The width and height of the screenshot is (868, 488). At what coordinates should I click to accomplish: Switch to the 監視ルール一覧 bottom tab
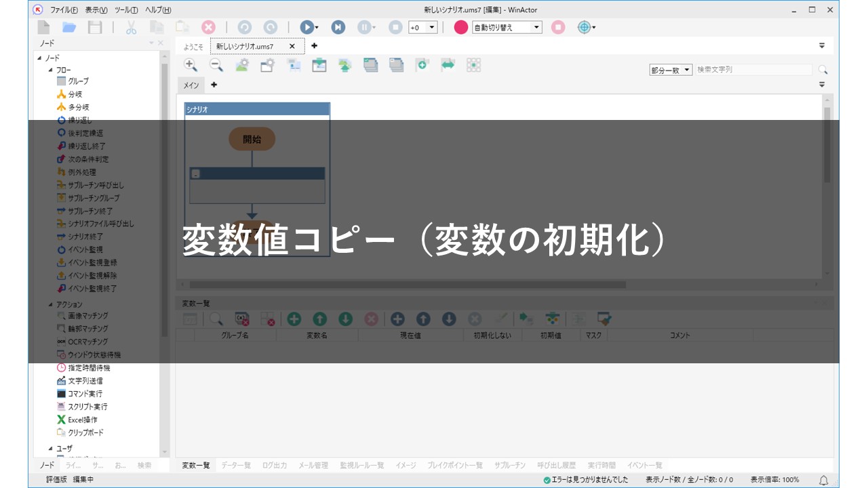[362, 466]
